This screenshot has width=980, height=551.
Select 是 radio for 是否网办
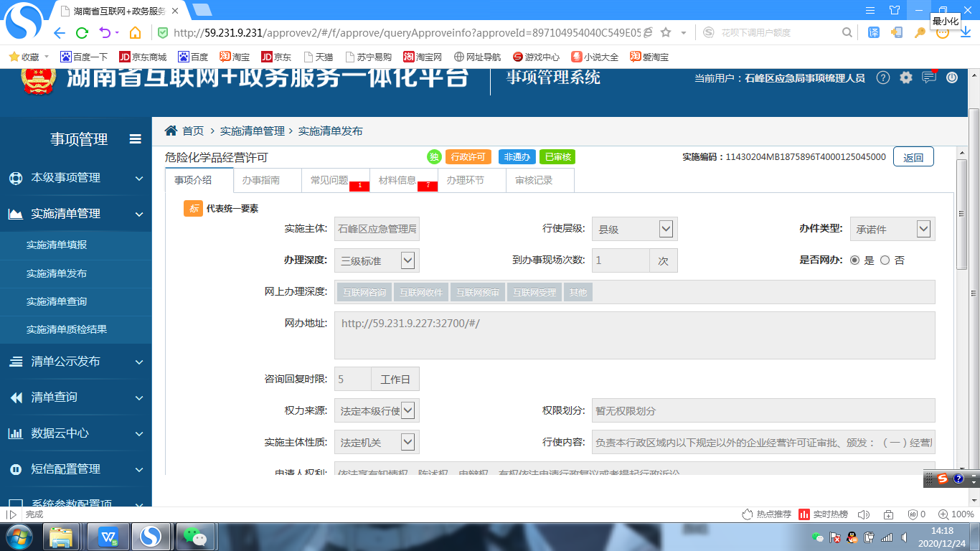tap(854, 260)
